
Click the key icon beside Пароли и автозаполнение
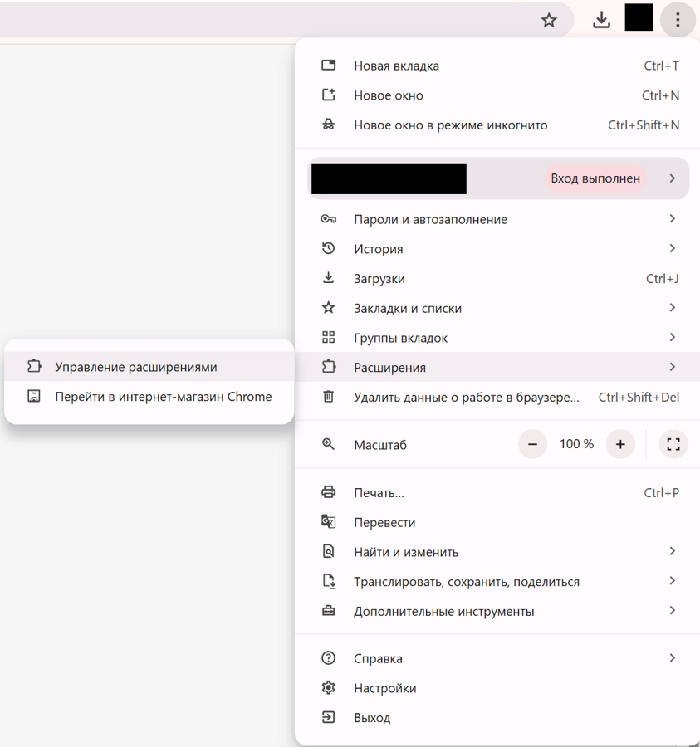tap(328, 219)
